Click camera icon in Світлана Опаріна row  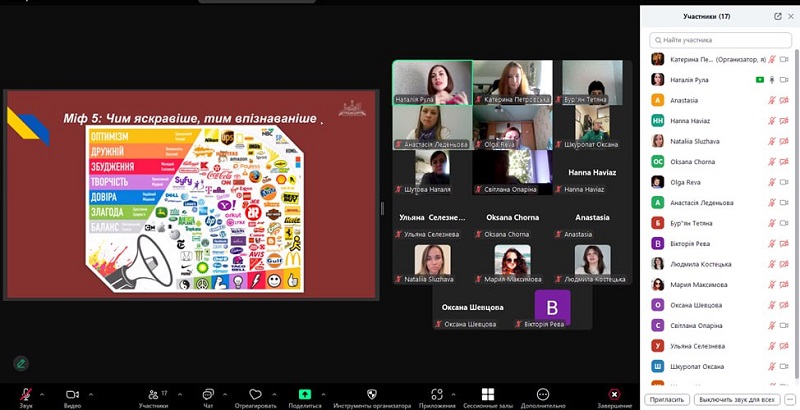point(784,325)
